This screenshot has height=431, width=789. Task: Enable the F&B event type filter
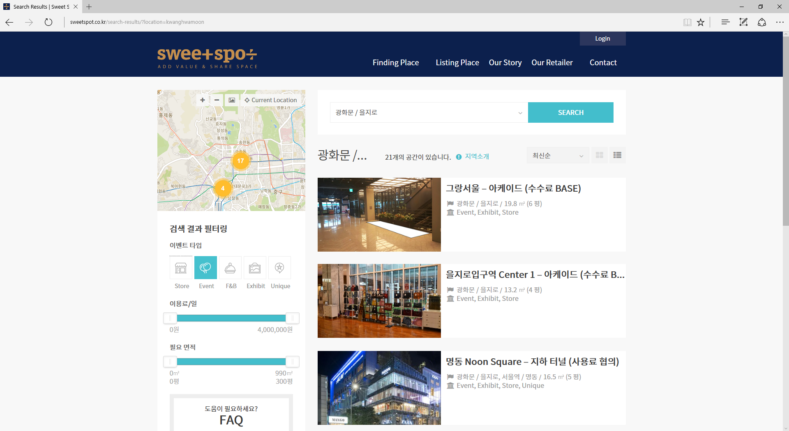pos(230,271)
